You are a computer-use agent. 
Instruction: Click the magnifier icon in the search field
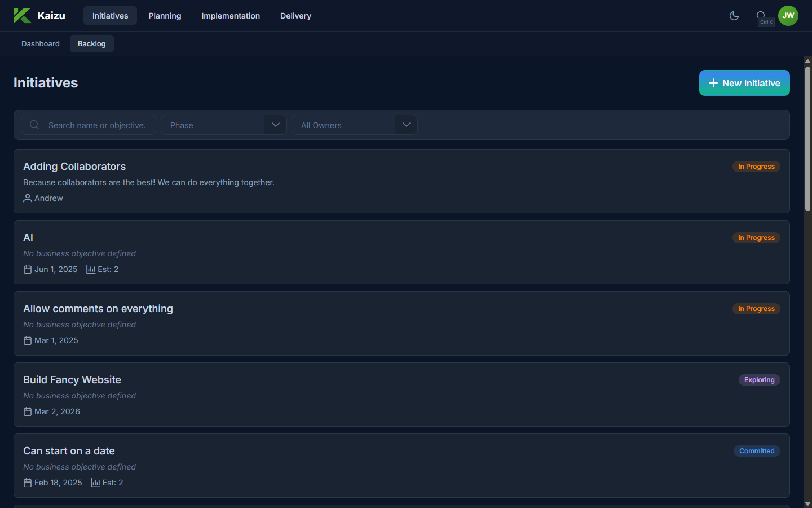click(34, 125)
